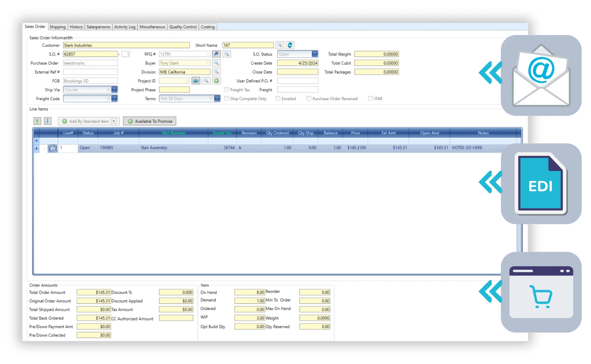Click the shopping cart web store tile
This screenshot has height=364, width=591.
[x=541, y=292]
